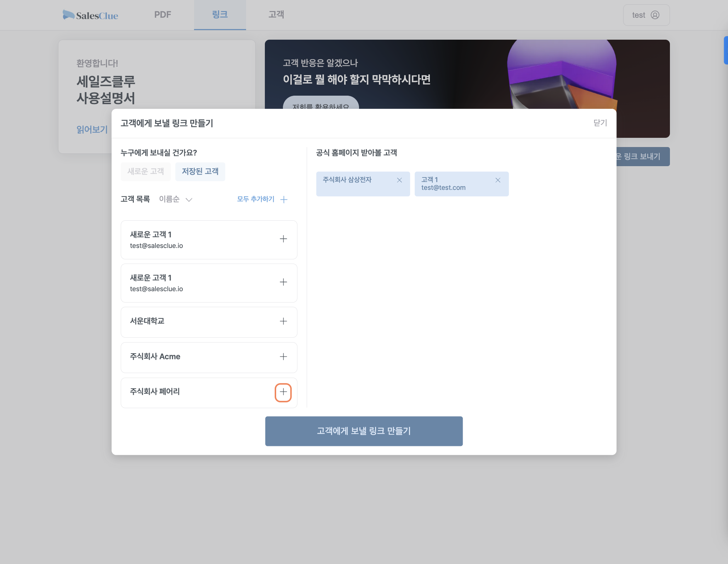The width and height of the screenshot is (728, 564).
Task: Add 주식회사 Acme with its plus icon
Action: 283,357
